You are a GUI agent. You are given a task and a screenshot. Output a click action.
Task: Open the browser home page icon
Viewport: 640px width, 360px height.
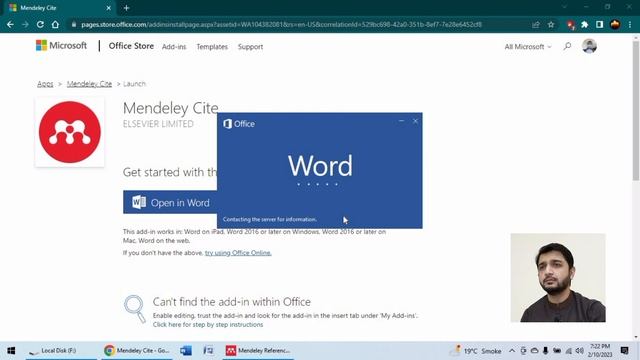[x=55, y=24]
